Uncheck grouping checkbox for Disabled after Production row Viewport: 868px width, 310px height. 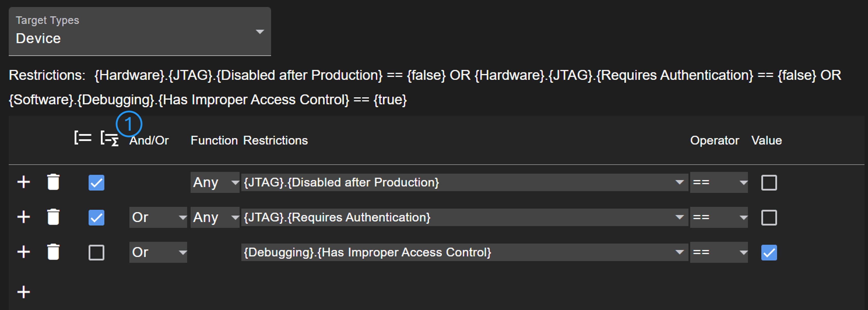[x=96, y=183]
